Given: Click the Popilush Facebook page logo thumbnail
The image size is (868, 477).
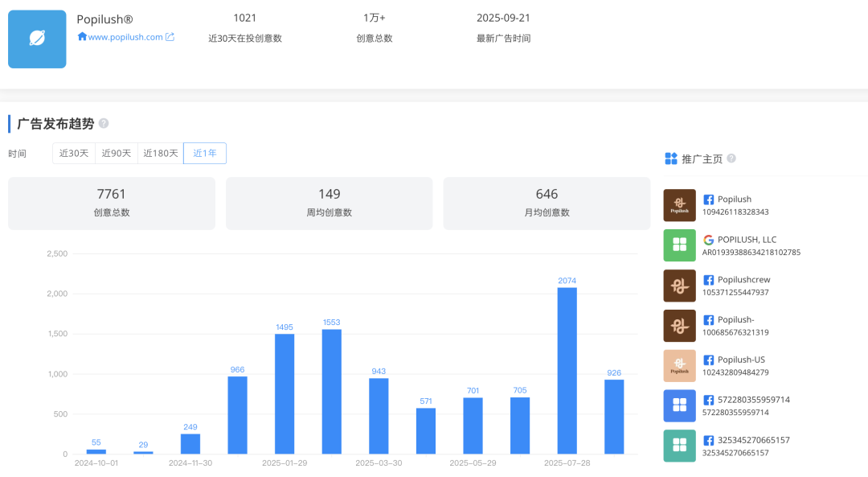Looking at the screenshot, I should pos(679,205).
